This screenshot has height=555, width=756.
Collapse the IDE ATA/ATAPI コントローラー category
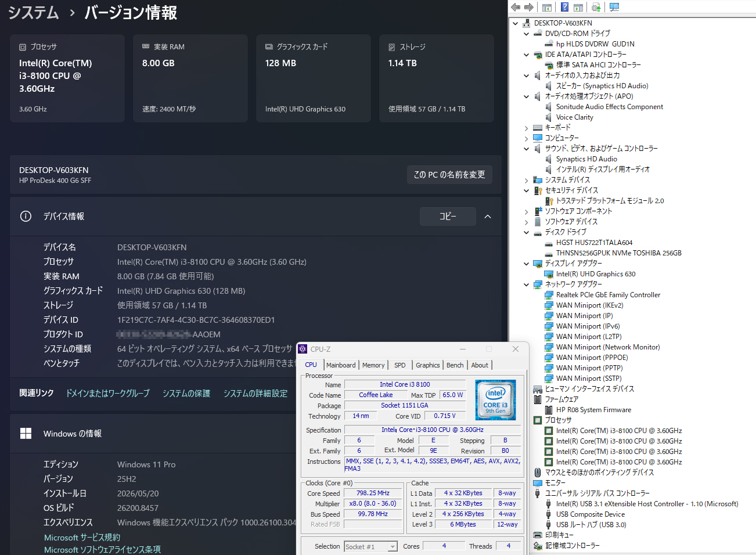point(527,55)
